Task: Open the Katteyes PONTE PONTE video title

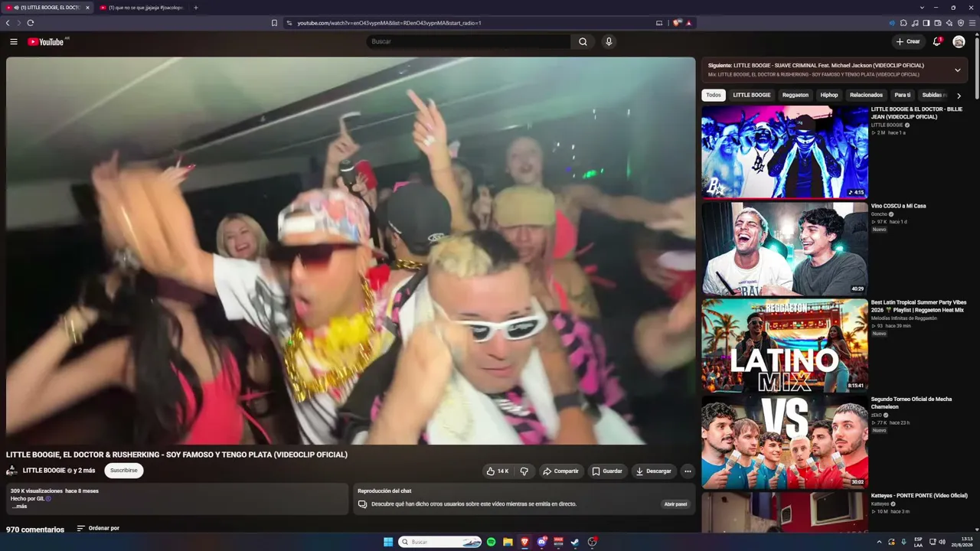Action: coord(919,496)
